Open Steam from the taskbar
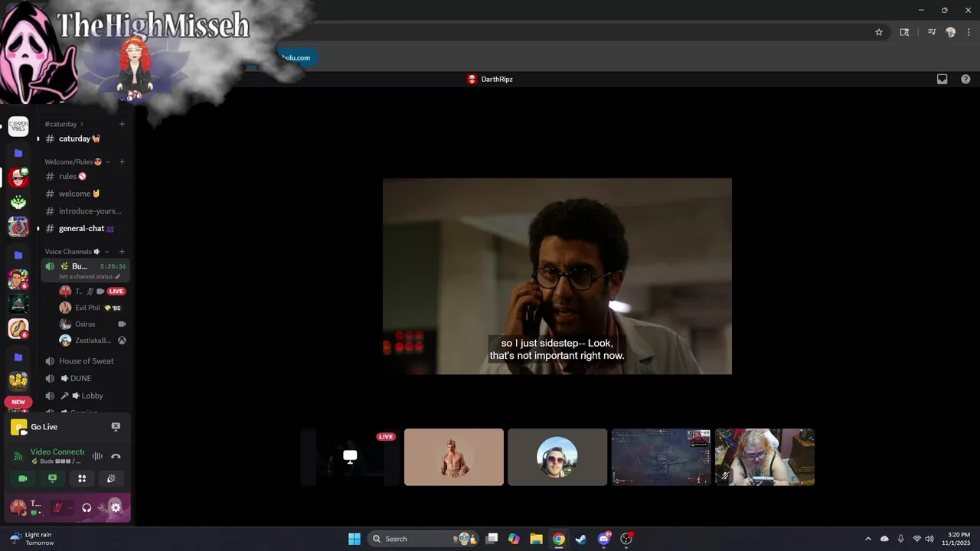 point(581,539)
